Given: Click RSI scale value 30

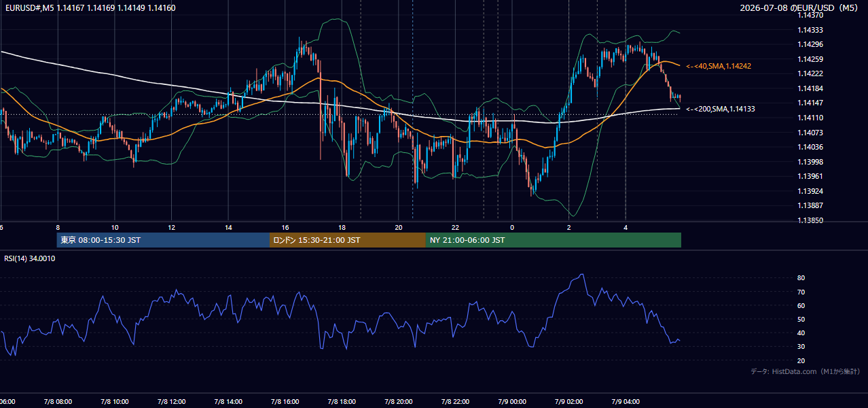Looking at the screenshot, I should tap(801, 347).
